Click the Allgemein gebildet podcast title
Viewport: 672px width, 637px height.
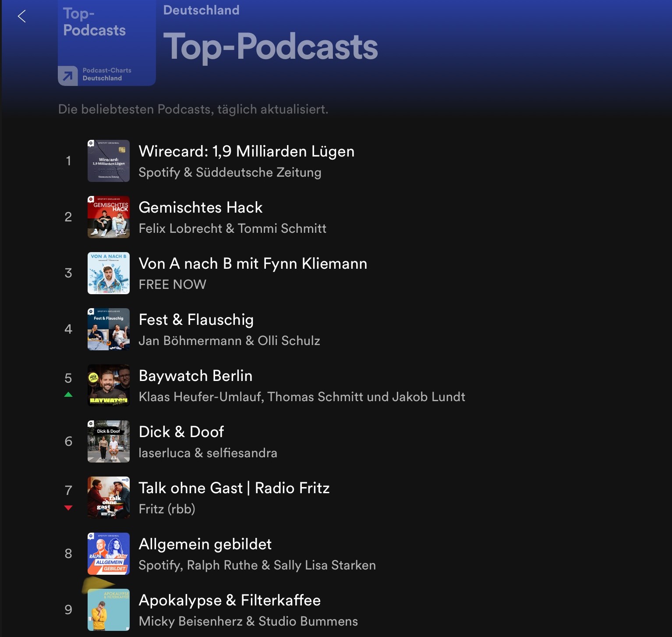(205, 544)
